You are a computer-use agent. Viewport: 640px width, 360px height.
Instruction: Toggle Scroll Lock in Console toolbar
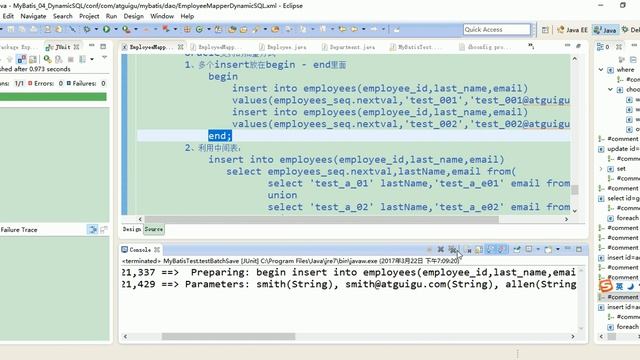click(x=479, y=249)
